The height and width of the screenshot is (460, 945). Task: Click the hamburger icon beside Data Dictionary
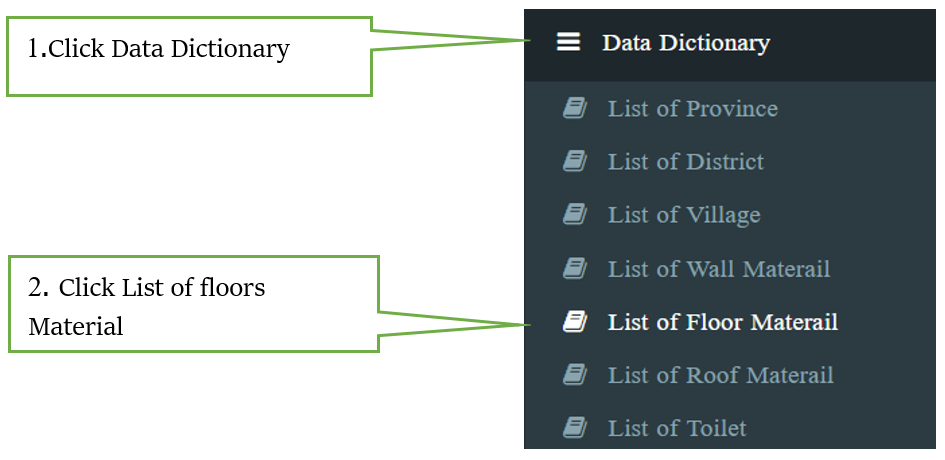point(568,42)
